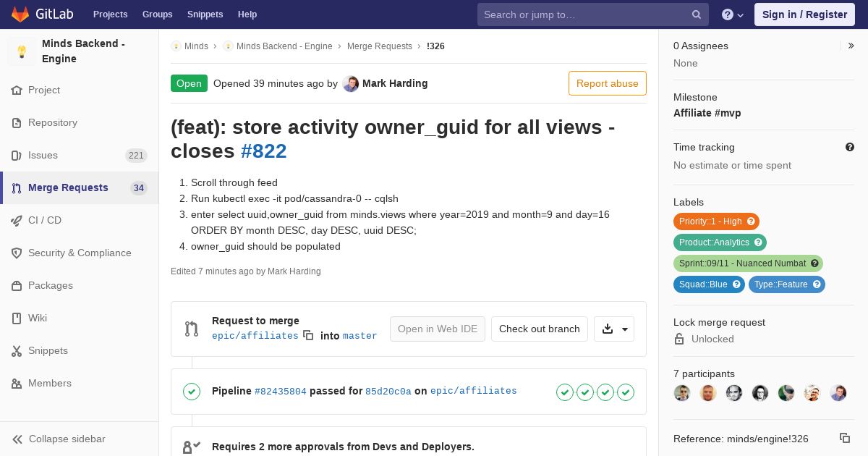Click first participant avatar
The image size is (868, 456).
coord(682,393)
